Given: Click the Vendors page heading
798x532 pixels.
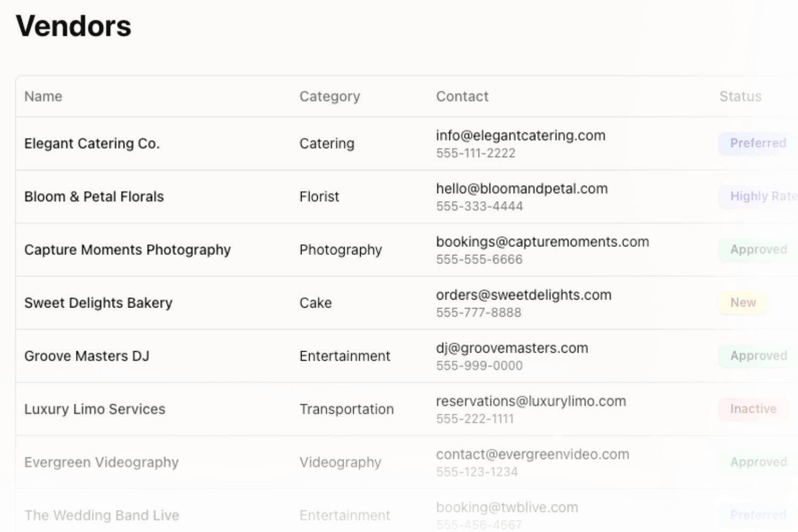Looking at the screenshot, I should coord(73,26).
